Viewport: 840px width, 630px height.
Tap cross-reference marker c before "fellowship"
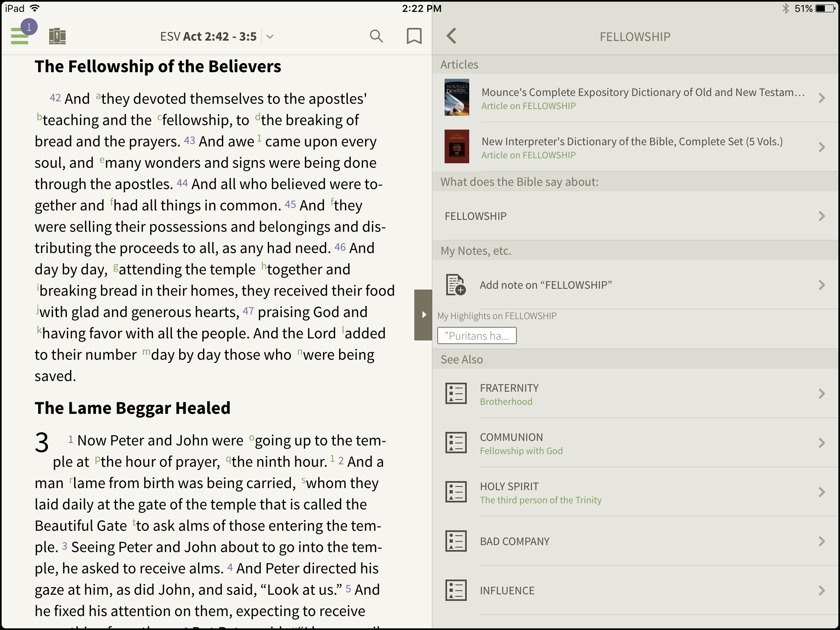160,117
